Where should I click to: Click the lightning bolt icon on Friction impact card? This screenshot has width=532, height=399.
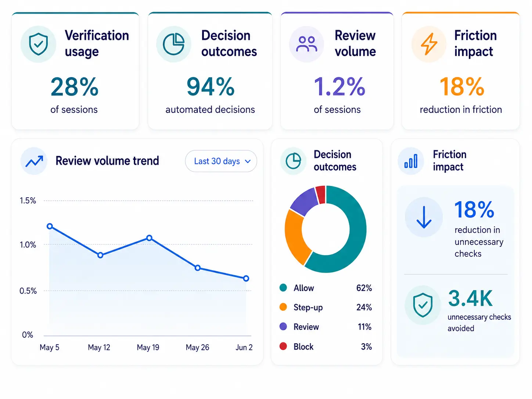(x=429, y=44)
